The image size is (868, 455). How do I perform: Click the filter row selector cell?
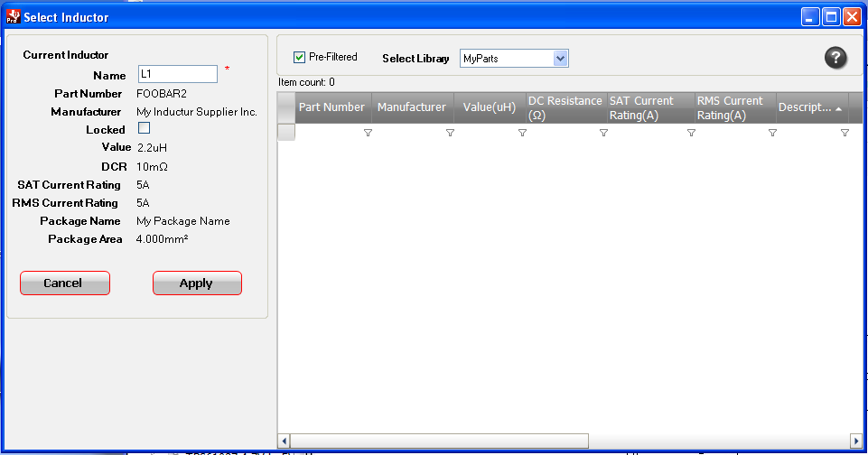(286, 133)
